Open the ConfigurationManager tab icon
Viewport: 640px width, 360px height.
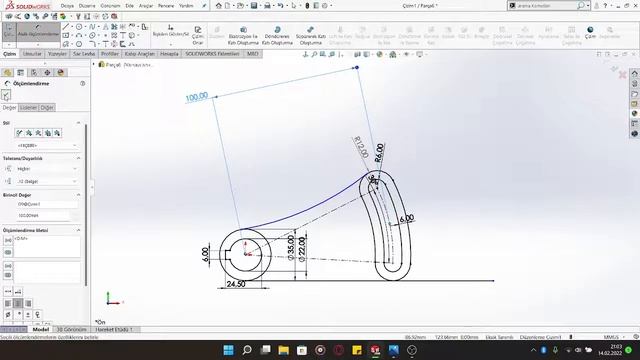[x=34, y=73]
